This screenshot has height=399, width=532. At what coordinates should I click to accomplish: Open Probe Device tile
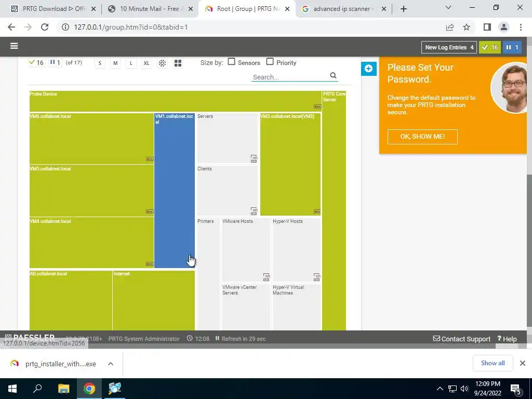click(176, 101)
